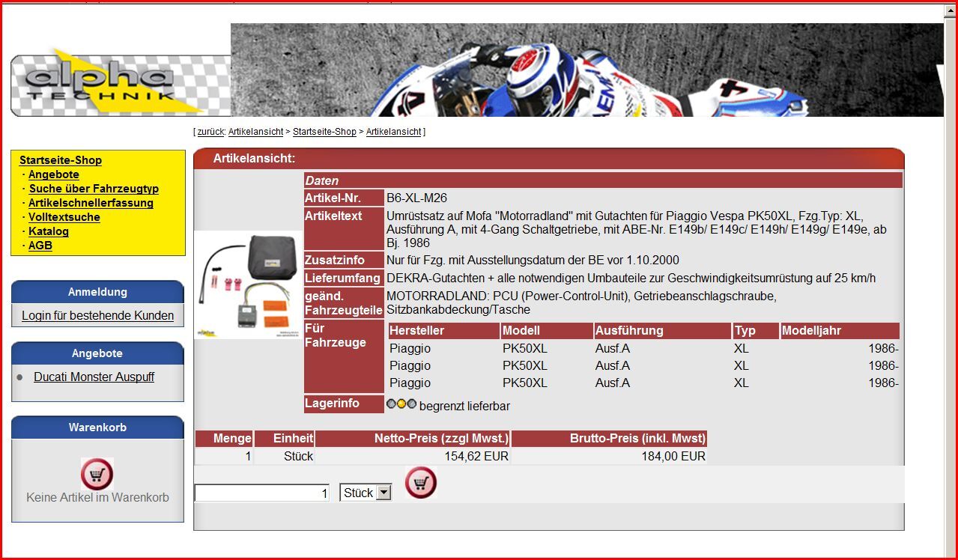Click Startseite-Shop in the breadcrumb trail
The height and width of the screenshot is (560, 958).
(324, 132)
